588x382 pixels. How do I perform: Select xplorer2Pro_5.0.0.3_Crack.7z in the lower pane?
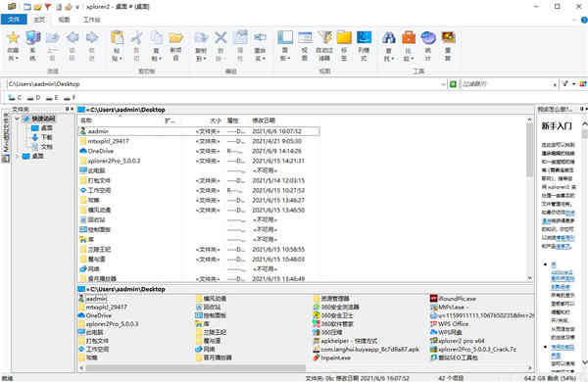[x=473, y=349]
